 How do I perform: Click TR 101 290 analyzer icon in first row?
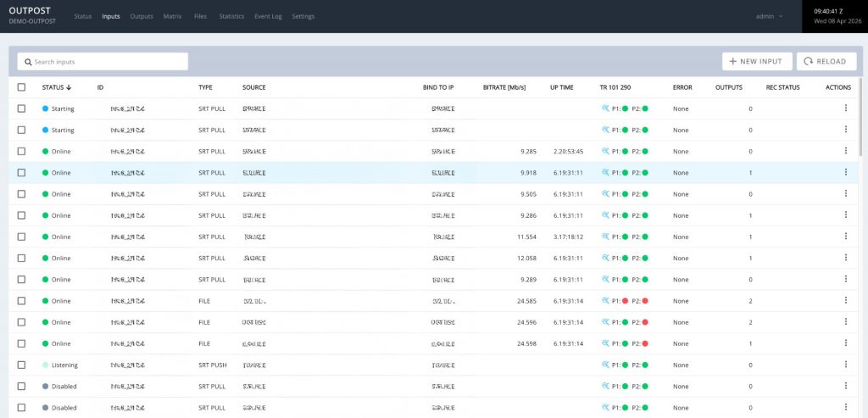[605, 109]
